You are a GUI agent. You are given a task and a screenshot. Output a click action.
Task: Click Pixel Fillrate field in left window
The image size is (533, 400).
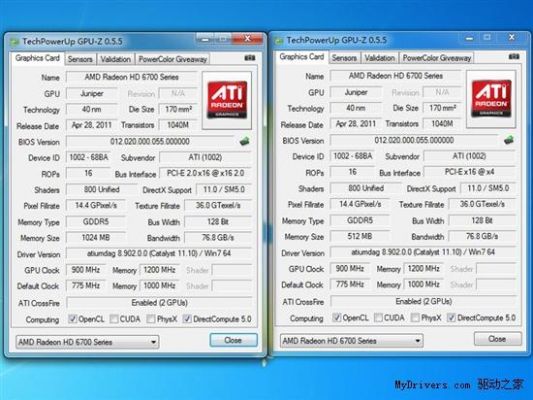tap(96, 206)
